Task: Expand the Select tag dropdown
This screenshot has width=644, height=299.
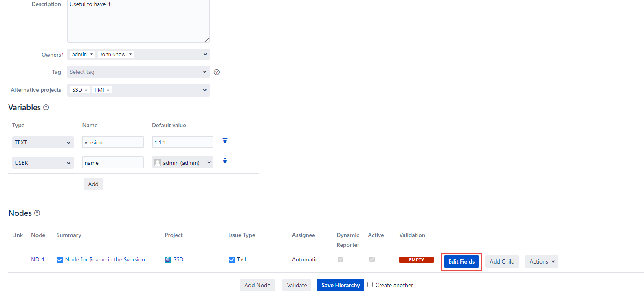Action: (x=138, y=72)
